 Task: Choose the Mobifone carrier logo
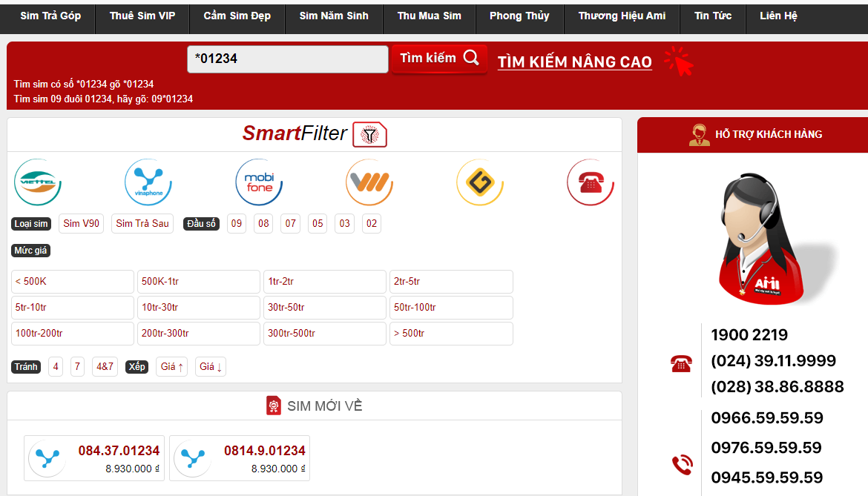[x=259, y=182]
